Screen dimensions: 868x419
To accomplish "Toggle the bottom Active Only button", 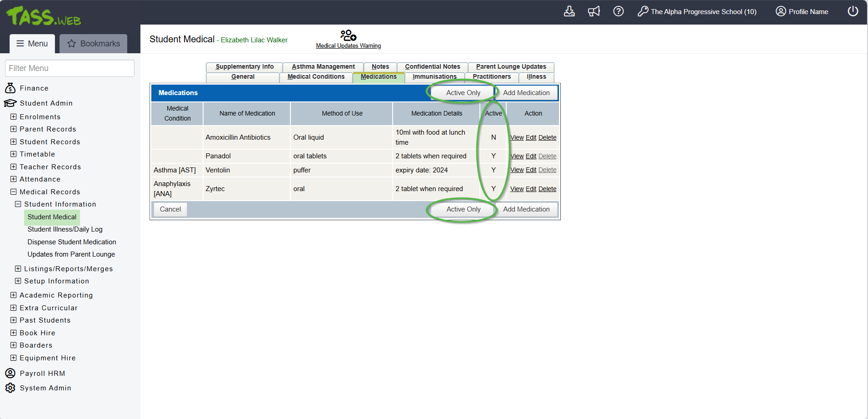I will pos(463,209).
